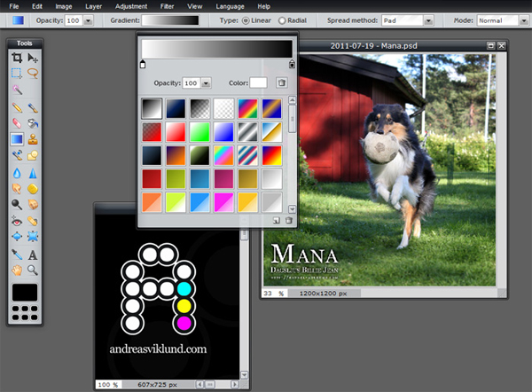This screenshot has width=532, height=392.
Task: Delete gradient stop using trash icon beside Color
Action: coord(281,82)
